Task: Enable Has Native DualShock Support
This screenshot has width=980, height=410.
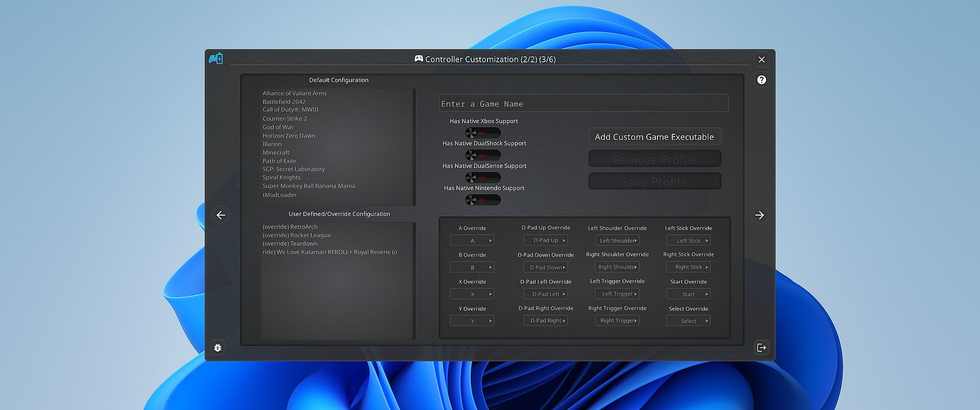Action: [482, 155]
